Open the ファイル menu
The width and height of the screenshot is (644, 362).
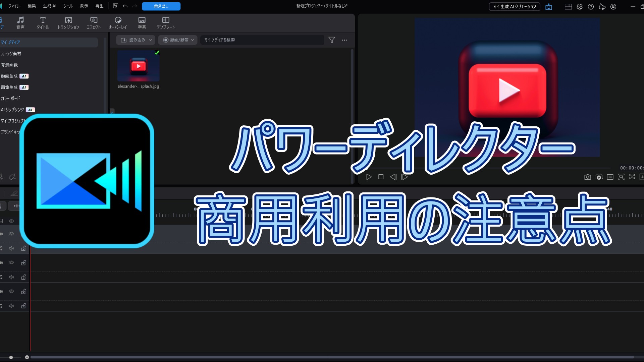coord(14,6)
